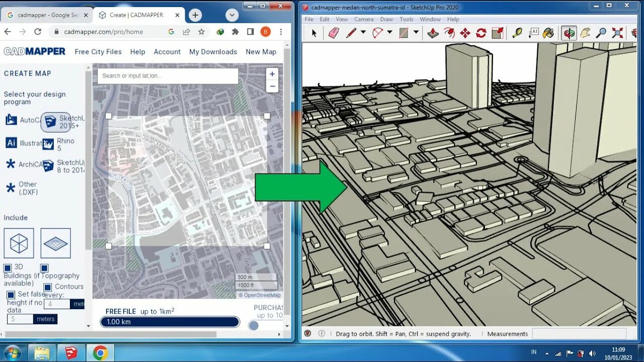Select the Rectangle shape tool in SketchUp
644x362 pixels.
[x=404, y=33]
